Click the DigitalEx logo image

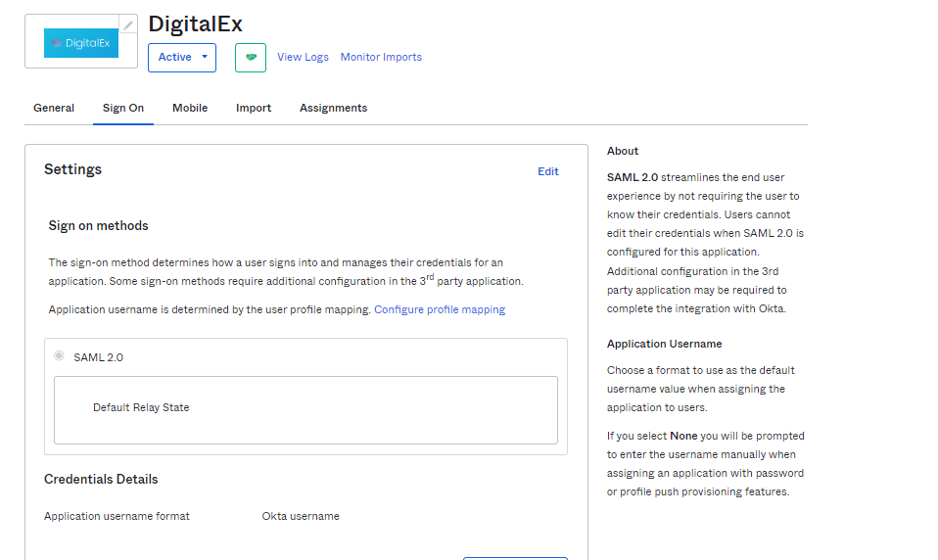pyautogui.click(x=81, y=43)
